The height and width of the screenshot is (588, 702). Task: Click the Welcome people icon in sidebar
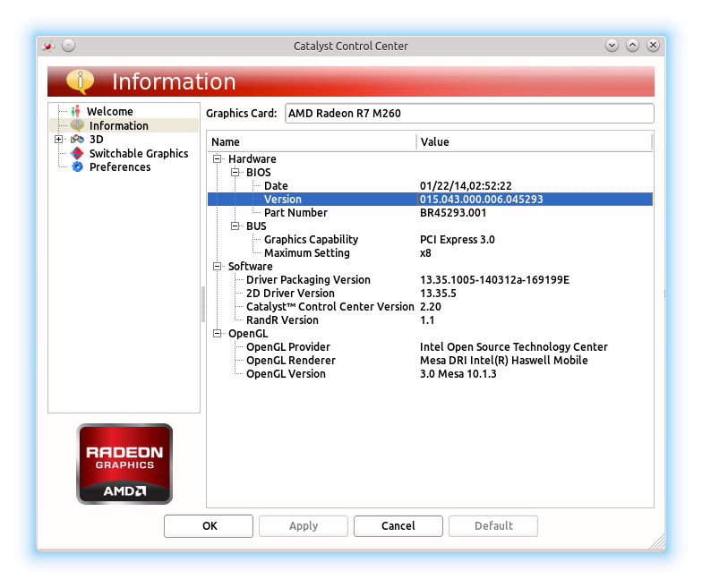tap(76, 111)
